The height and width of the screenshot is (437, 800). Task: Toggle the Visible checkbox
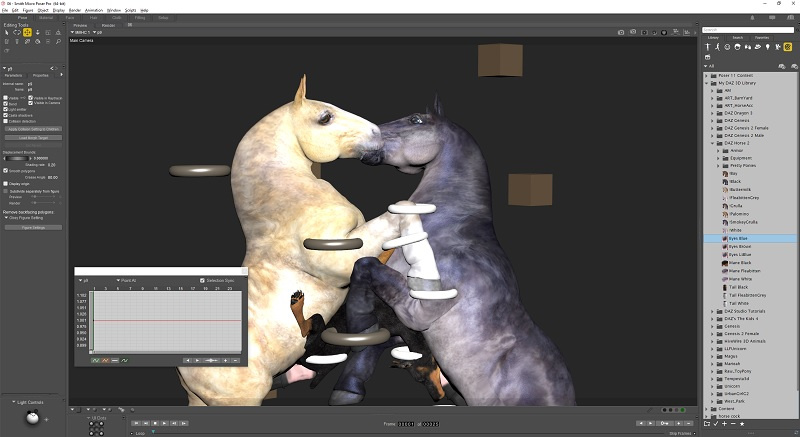[x=6, y=98]
